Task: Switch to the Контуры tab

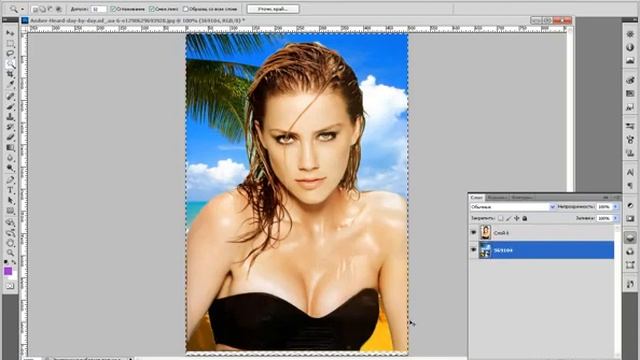Action: (x=521, y=198)
